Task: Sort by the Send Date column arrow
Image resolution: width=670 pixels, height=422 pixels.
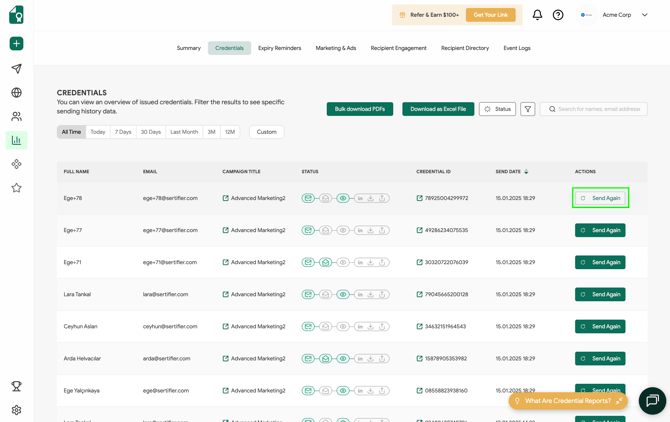Action: [x=526, y=172]
